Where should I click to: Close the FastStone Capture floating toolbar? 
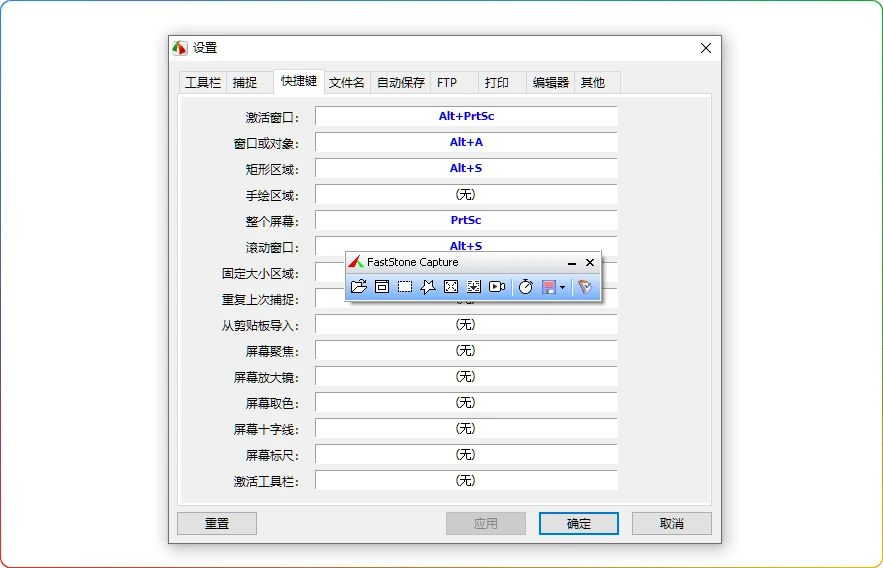[590, 262]
